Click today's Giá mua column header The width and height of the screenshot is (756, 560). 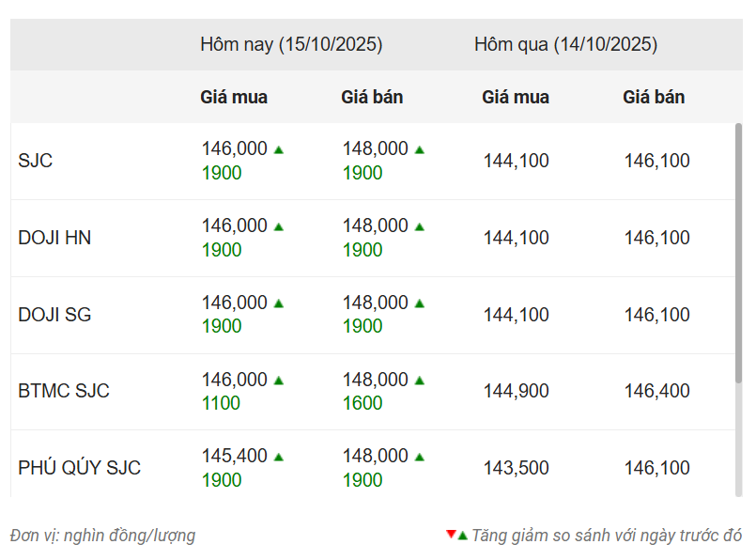click(234, 97)
